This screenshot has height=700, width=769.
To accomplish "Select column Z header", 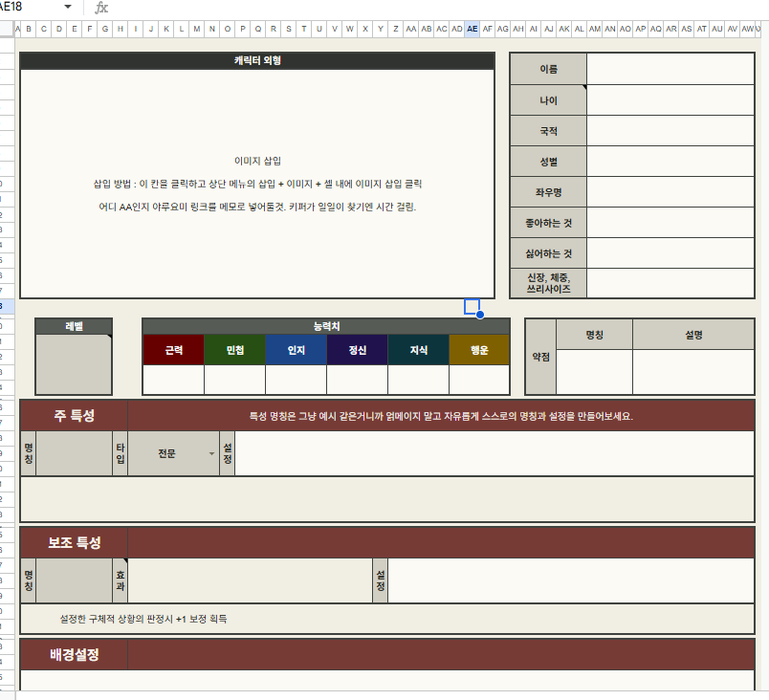I will click(396, 29).
